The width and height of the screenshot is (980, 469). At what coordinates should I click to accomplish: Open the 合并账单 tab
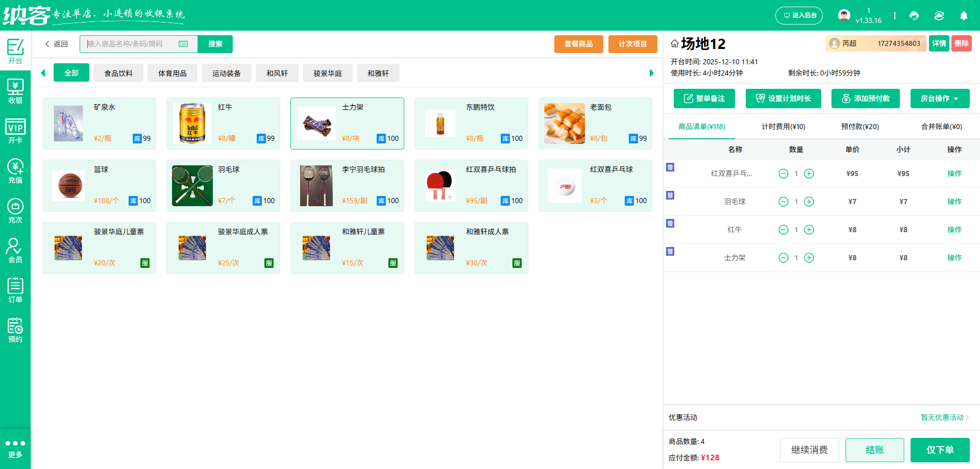click(x=941, y=126)
